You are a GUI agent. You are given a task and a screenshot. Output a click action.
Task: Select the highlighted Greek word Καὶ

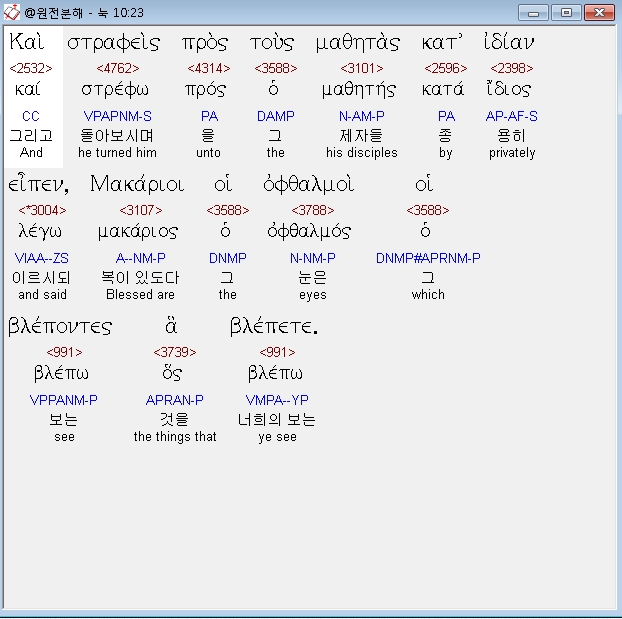point(27,42)
